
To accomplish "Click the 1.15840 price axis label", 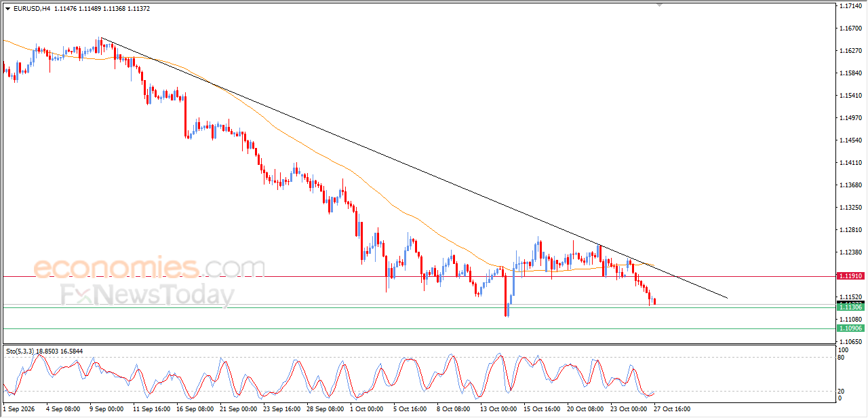I will 850,73.
